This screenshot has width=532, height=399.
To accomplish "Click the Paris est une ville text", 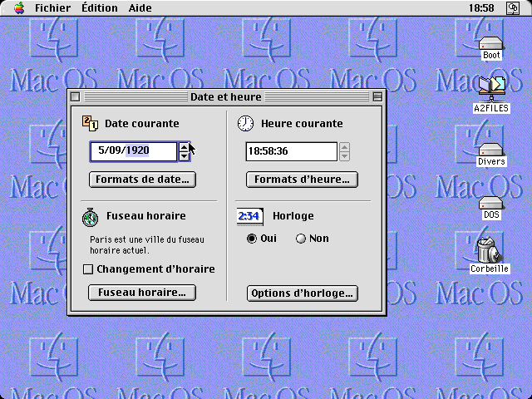I will 147,245.
